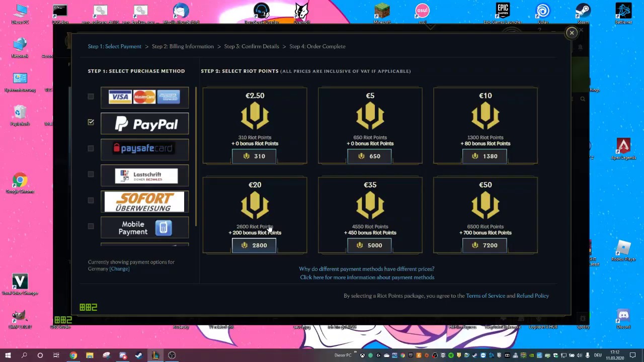Click the Change country link
The width and height of the screenshot is (644, 362).
(x=119, y=269)
